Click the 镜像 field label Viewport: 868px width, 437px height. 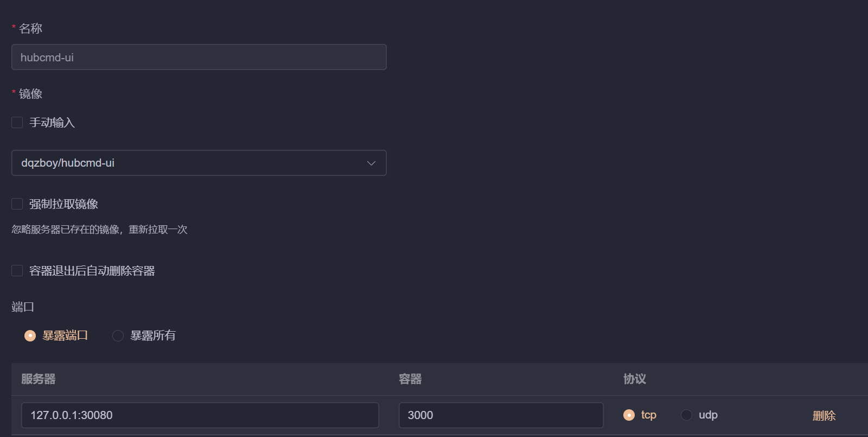tap(30, 94)
